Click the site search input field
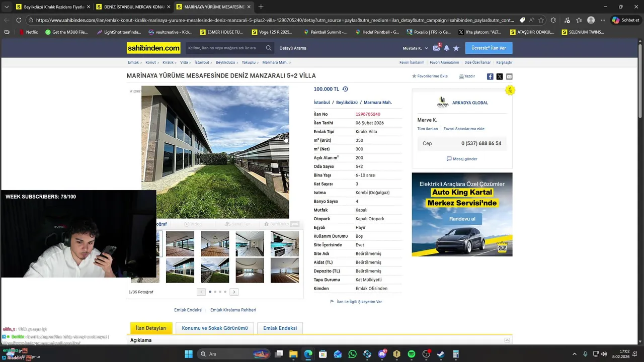The height and width of the screenshot is (362, 644). point(225,48)
